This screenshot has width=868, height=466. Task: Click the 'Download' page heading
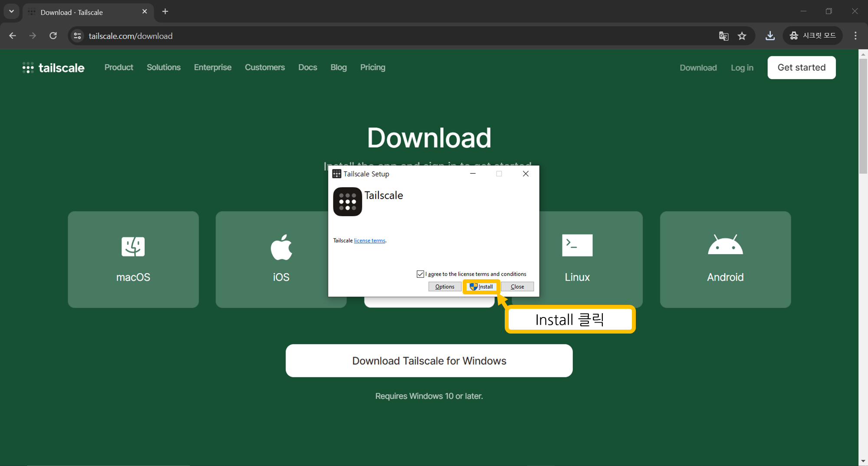pyautogui.click(x=429, y=138)
